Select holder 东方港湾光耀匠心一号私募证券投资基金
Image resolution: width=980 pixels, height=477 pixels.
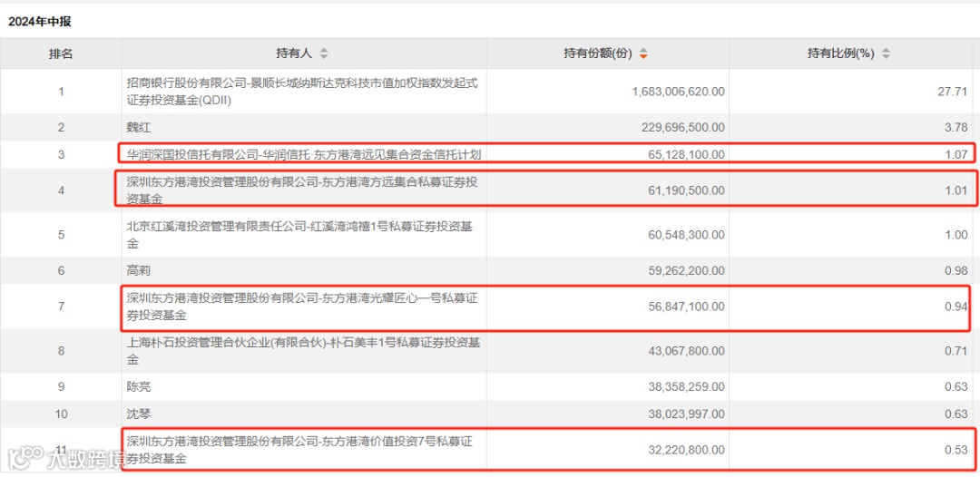pyautogui.click(x=302, y=307)
